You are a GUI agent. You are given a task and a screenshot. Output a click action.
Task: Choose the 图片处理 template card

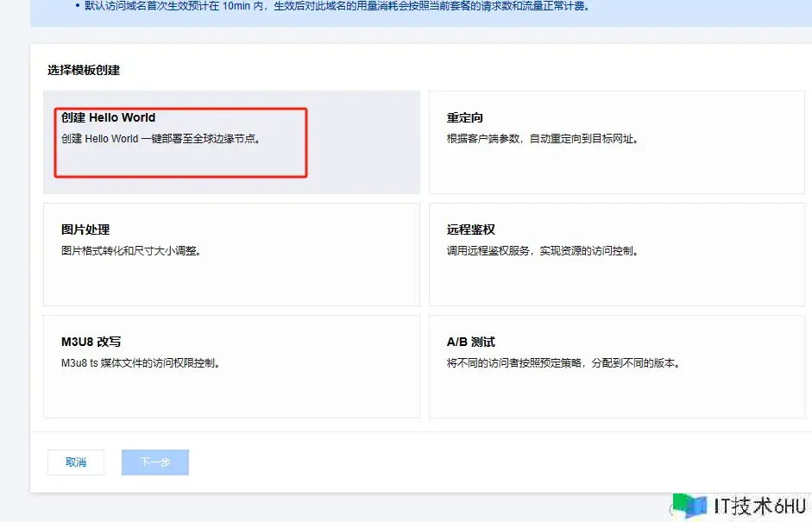[x=231, y=255]
